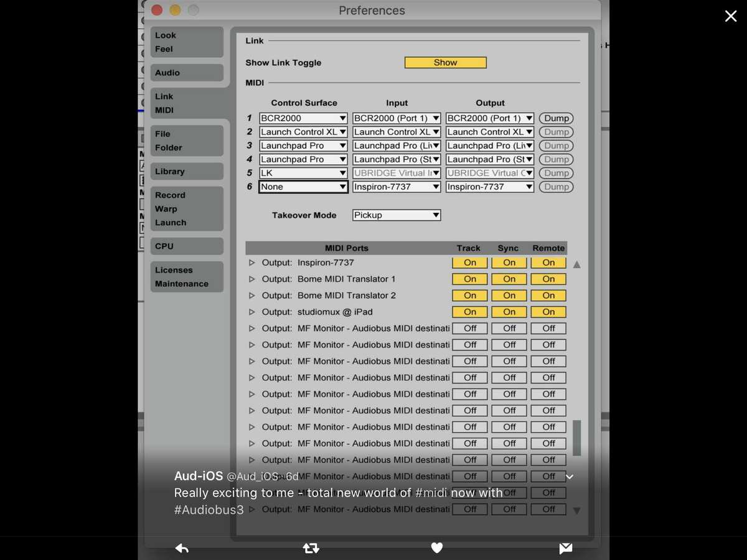Click the Sync column header
This screenshot has width=747, height=560.
508,248
